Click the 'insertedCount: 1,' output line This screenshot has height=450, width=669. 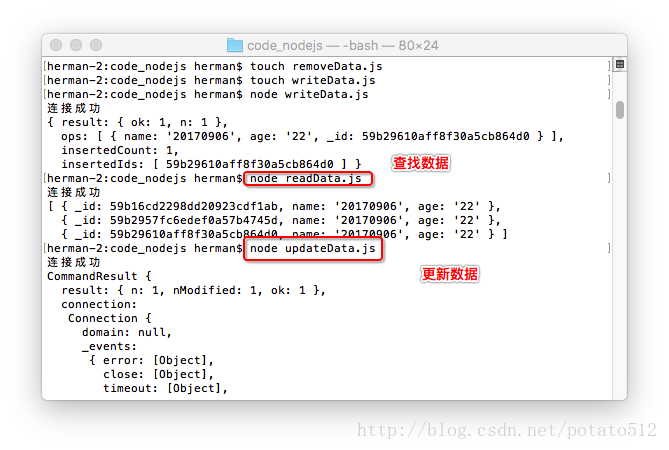click(120, 151)
